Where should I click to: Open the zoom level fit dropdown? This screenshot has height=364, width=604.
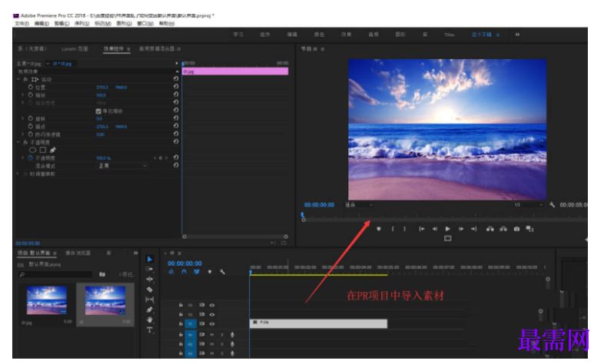point(358,205)
